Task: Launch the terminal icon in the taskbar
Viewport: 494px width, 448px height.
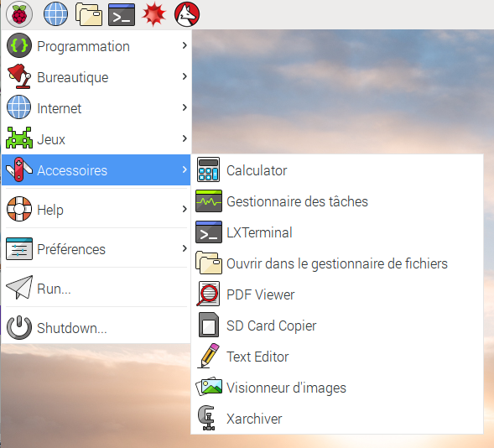Action: pos(122,14)
